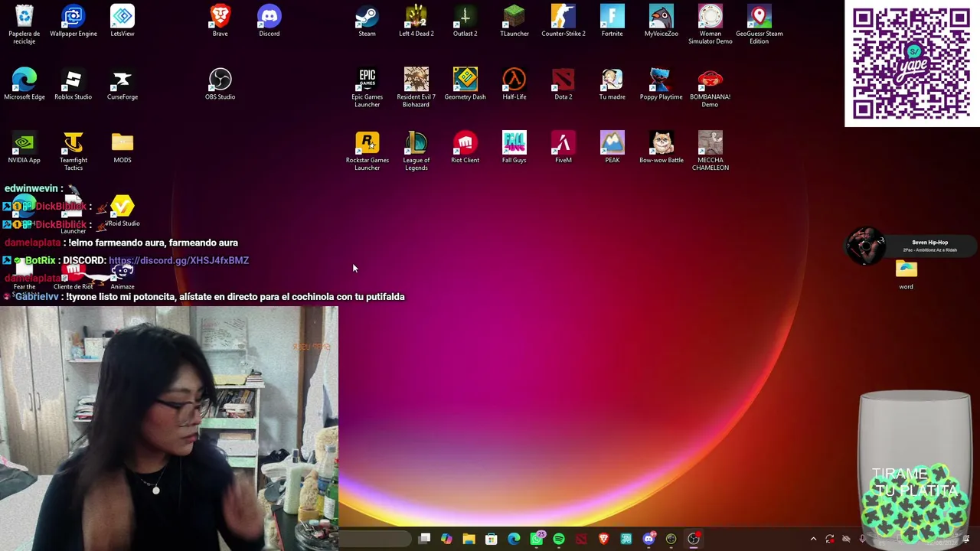The height and width of the screenshot is (551, 980).
Task: Select the Left 4 Dead 2 shortcut
Action: (416, 21)
